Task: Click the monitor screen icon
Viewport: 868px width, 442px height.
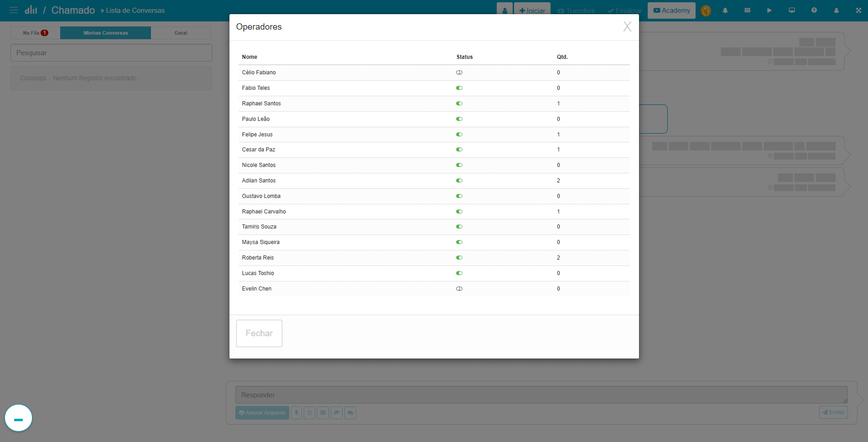Action: (x=792, y=10)
